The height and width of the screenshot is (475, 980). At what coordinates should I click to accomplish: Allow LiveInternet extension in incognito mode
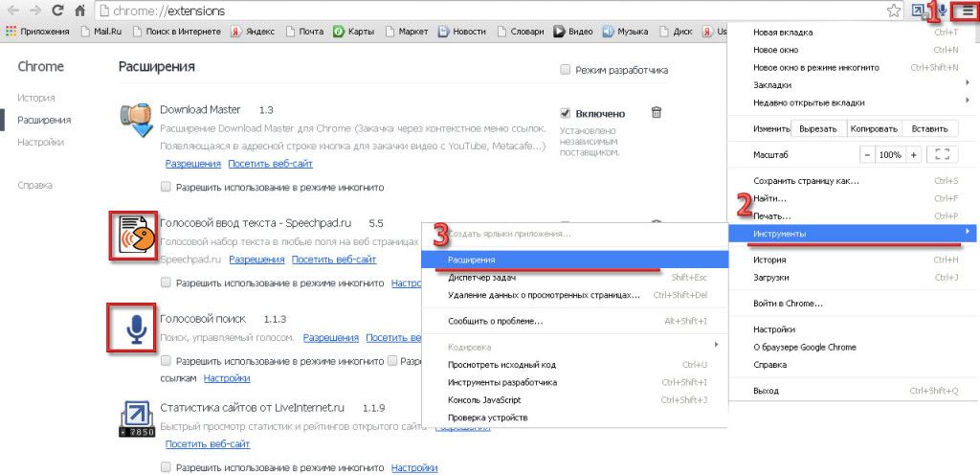click(167, 467)
